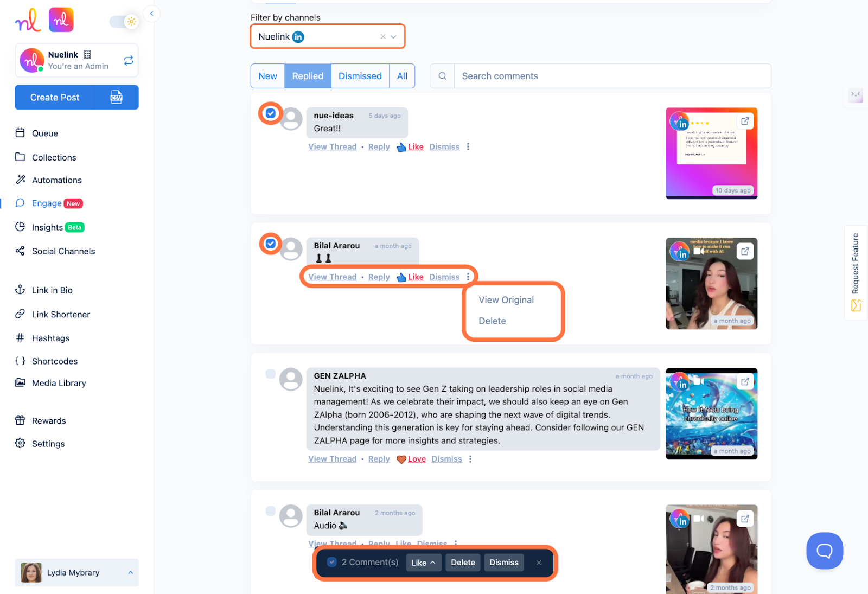Open Media Library image icon
This screenshot has width=868, height=594.
coord(20,382)
